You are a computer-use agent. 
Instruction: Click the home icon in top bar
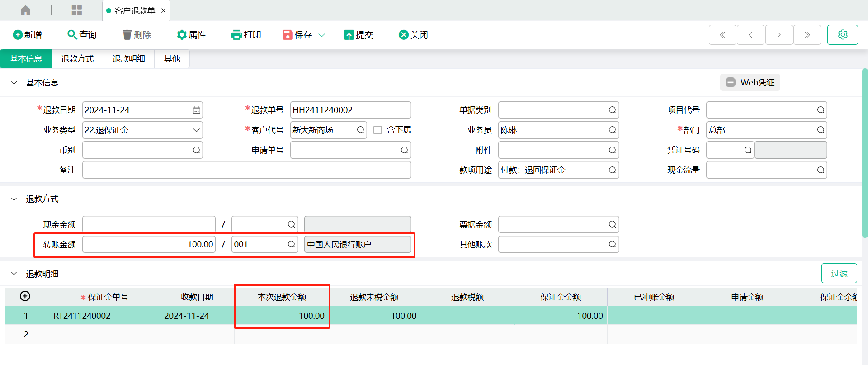pyautogui.click(x=26, y=10)
